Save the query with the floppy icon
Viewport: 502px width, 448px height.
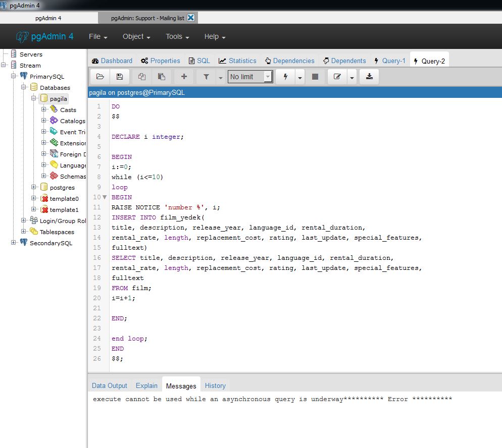[120, 77]
